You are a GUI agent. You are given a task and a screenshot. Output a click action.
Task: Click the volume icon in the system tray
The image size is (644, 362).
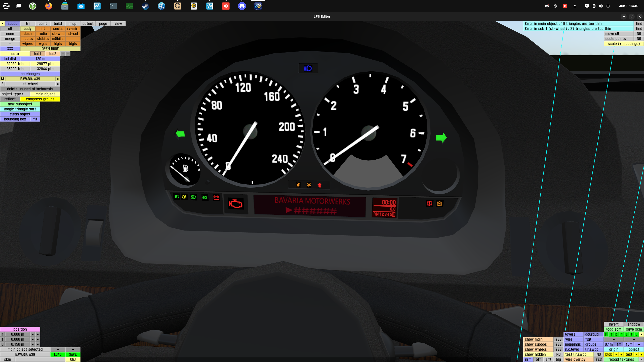pyautogui.click(x=601, y=6)
